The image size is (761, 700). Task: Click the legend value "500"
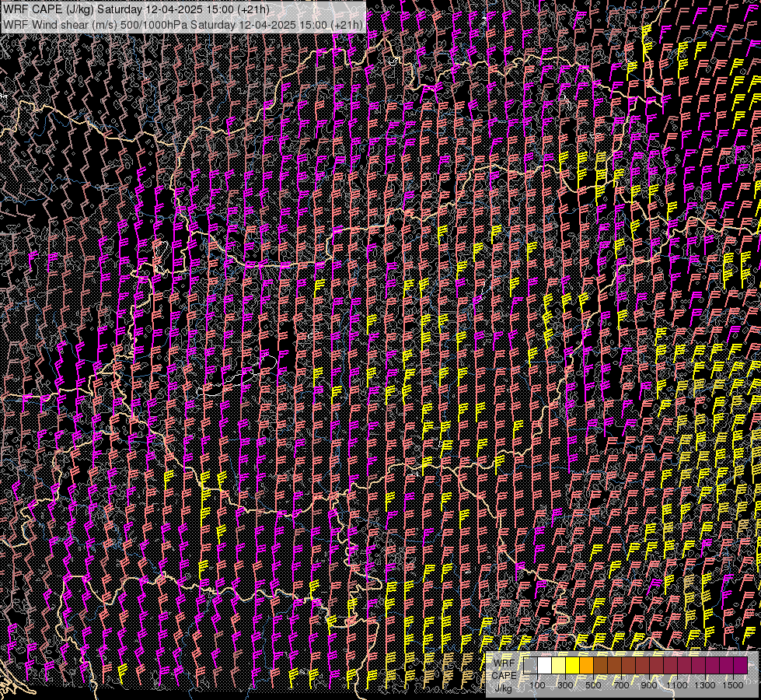point(593,685)
